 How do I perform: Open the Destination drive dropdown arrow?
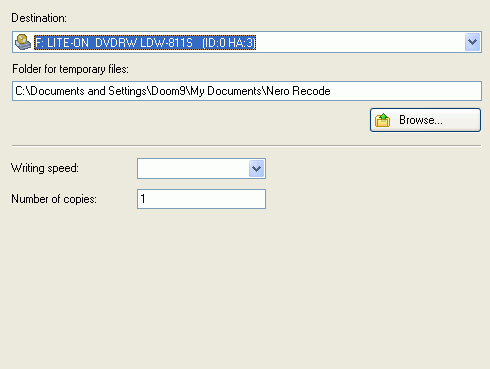[472, 42]
